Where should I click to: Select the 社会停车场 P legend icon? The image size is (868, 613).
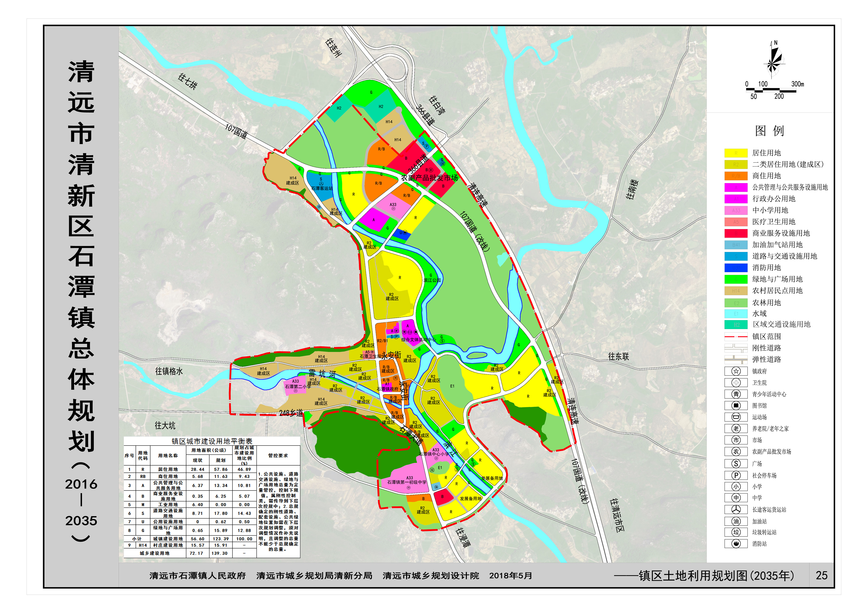736,475
